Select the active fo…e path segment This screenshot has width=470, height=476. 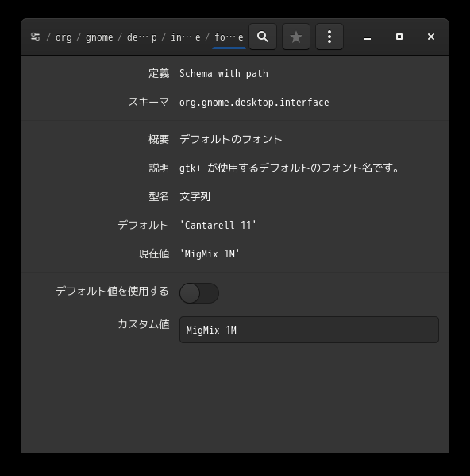tap(229, 37)
